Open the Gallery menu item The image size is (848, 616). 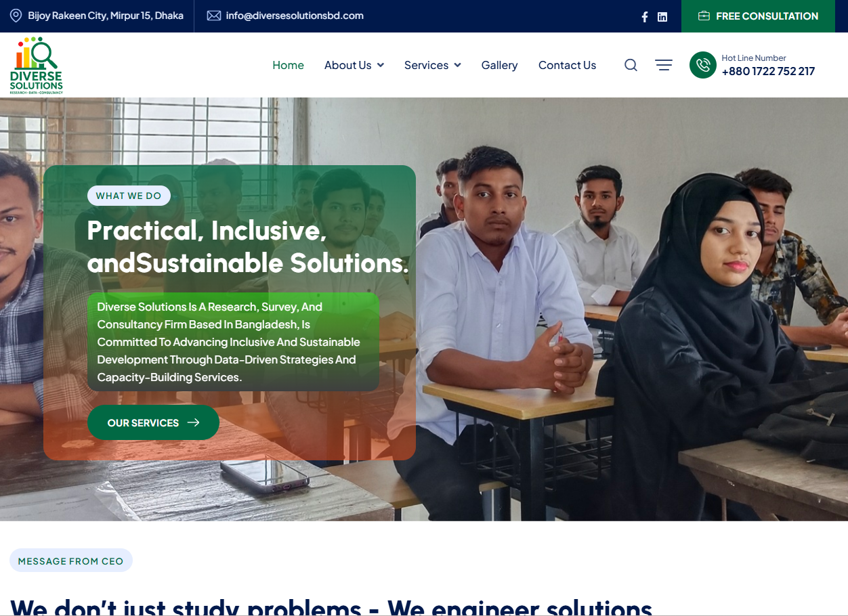click(x=500, y=65)
